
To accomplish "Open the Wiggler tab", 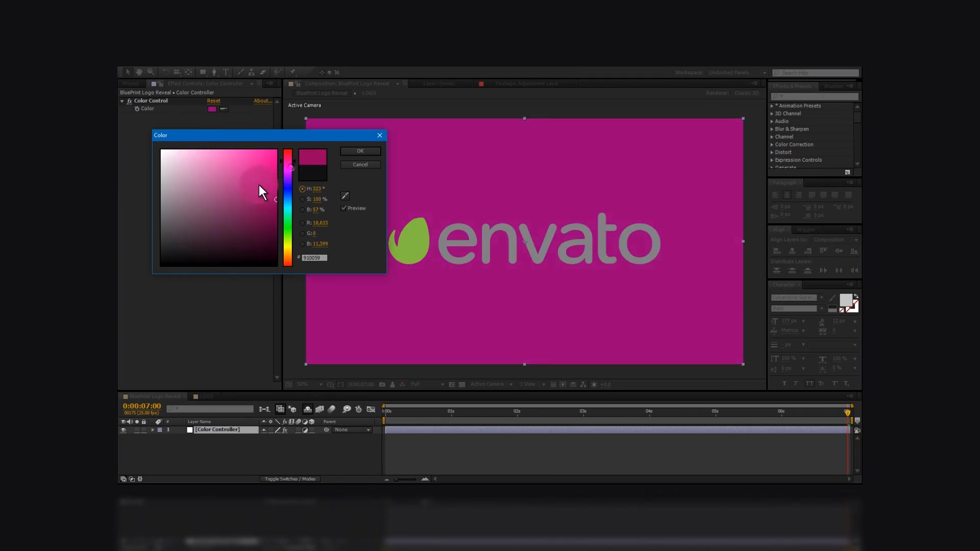I will (805, 230).
